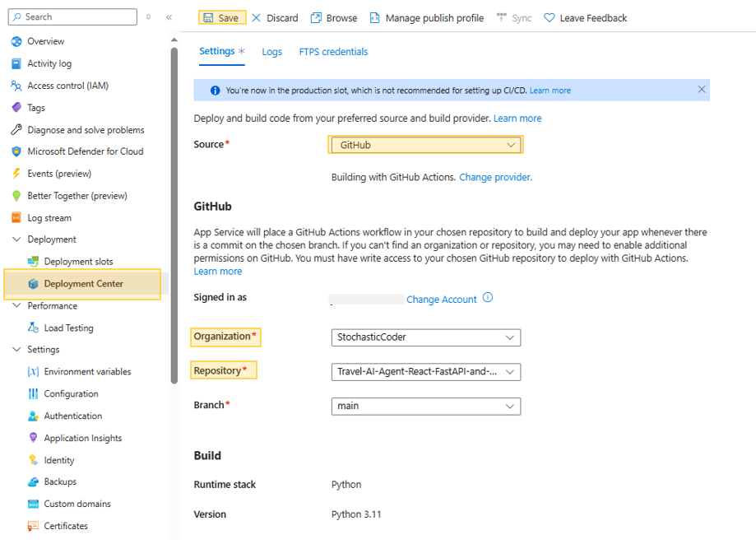Image resolution: width=756 pixels, height=544 pixels.
Task: Click inside the Search box
Action: (x=72, y=16)
